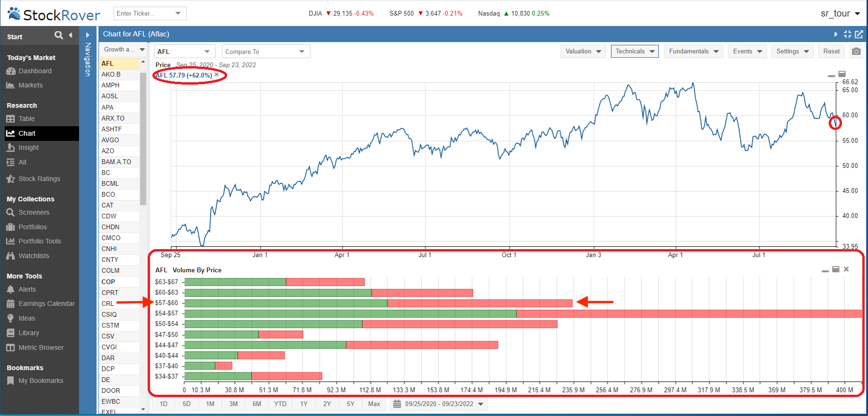Open Stock Ratings in sidebar
The image size is (868, 416).
tap(39, 179)
